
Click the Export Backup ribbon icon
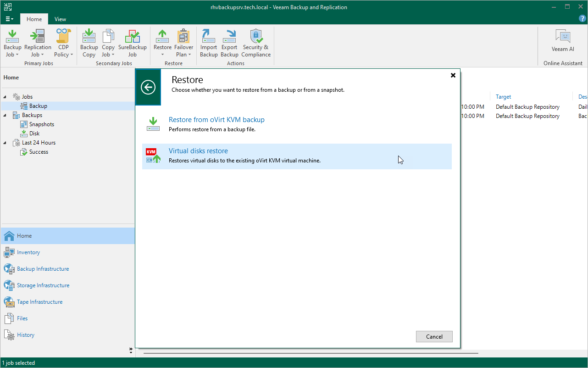coord(229,43)
